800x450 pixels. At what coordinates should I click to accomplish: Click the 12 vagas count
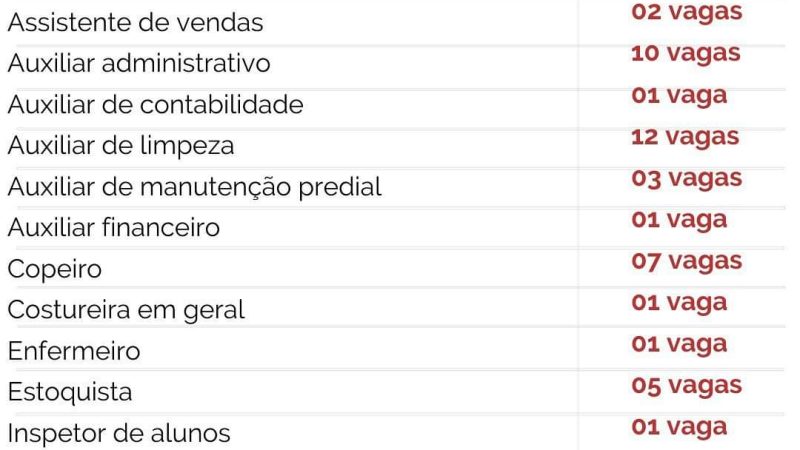click(686, 137)
